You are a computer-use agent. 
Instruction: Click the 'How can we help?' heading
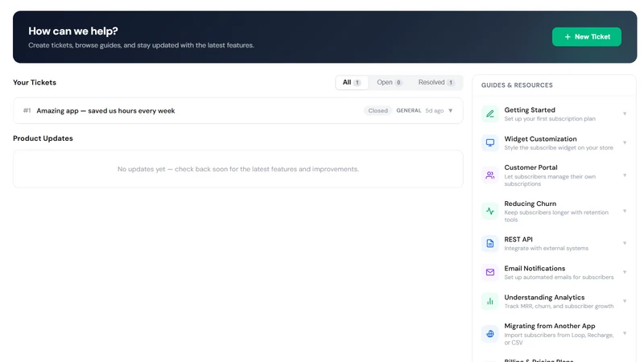tap(73, 31)
